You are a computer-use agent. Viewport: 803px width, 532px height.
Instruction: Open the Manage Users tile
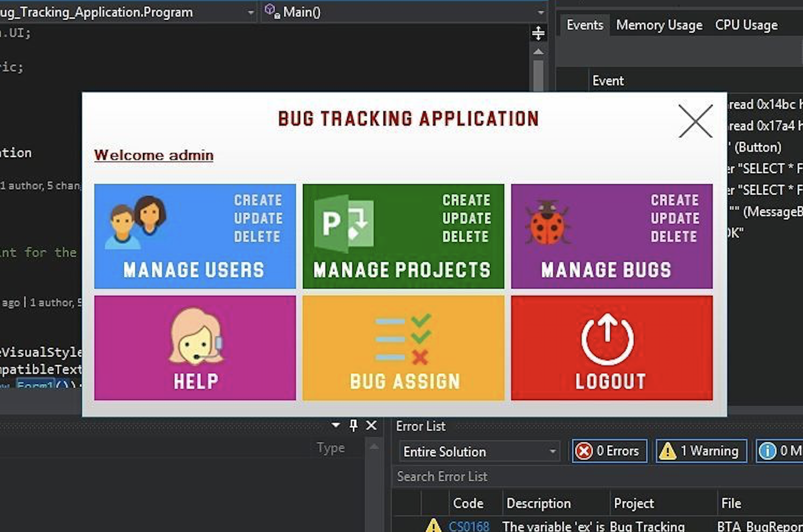[x=195, y=236]
